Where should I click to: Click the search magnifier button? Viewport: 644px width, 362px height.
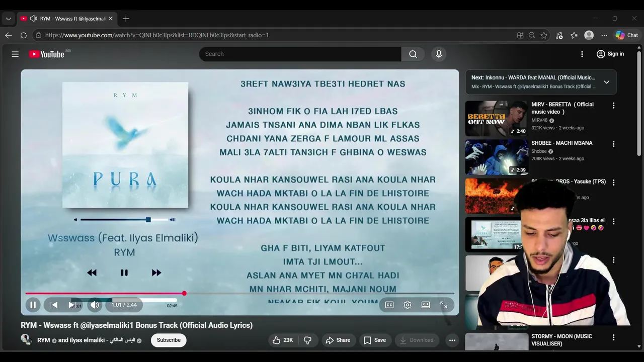click(413, 54)
